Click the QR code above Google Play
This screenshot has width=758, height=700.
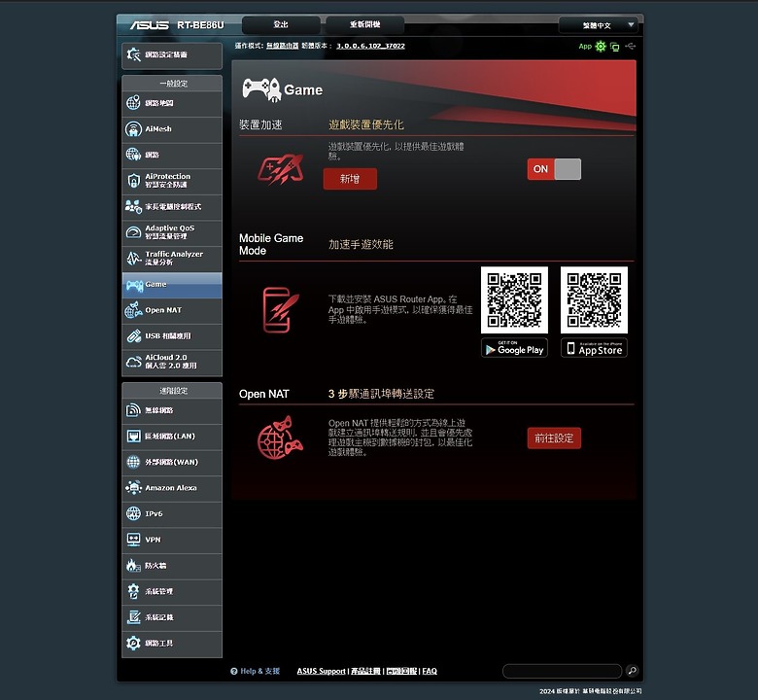tap(514, 300)
